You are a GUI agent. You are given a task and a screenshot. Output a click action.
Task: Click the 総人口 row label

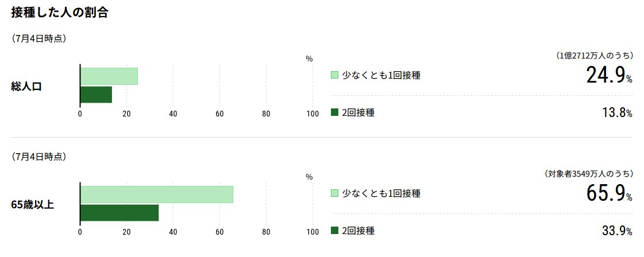[26, 87]
